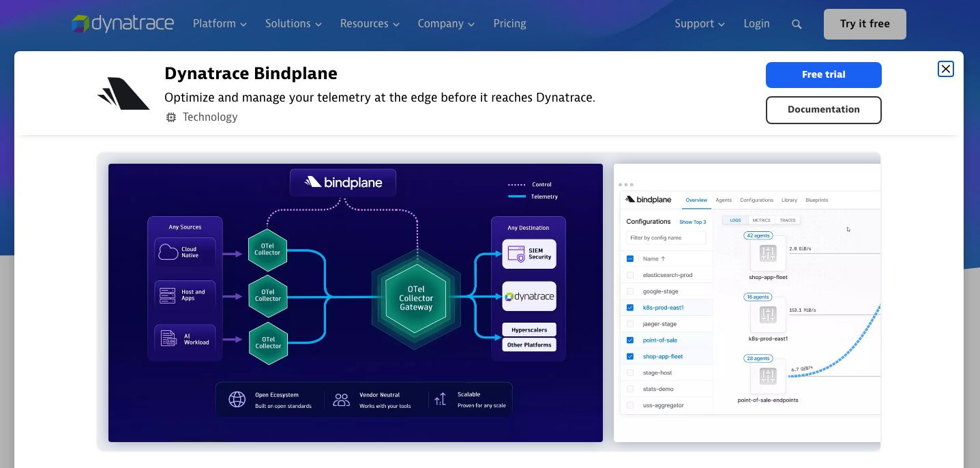Click the Show Top 3 link
This screenshot has height=468, width=980.
click(693, 222)
